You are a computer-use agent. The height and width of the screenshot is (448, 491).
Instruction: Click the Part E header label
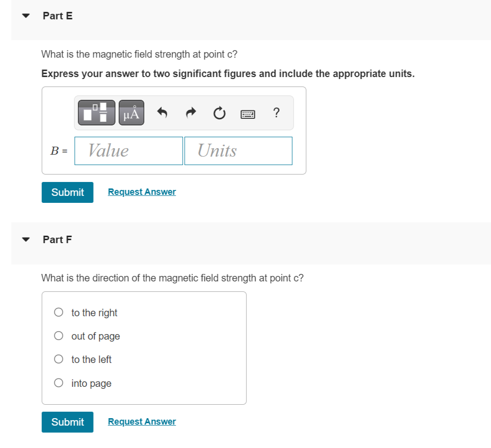[58, 16]
